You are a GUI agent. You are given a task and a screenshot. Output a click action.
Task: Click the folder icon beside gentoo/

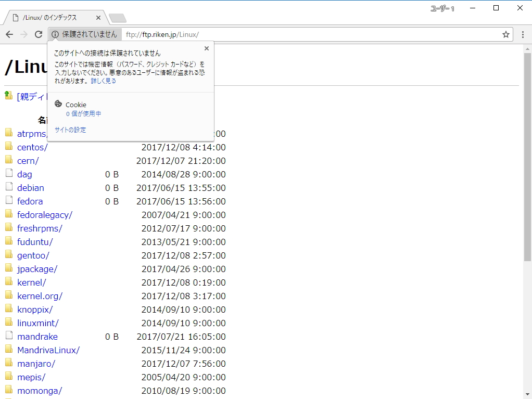(x=9, y=254)
